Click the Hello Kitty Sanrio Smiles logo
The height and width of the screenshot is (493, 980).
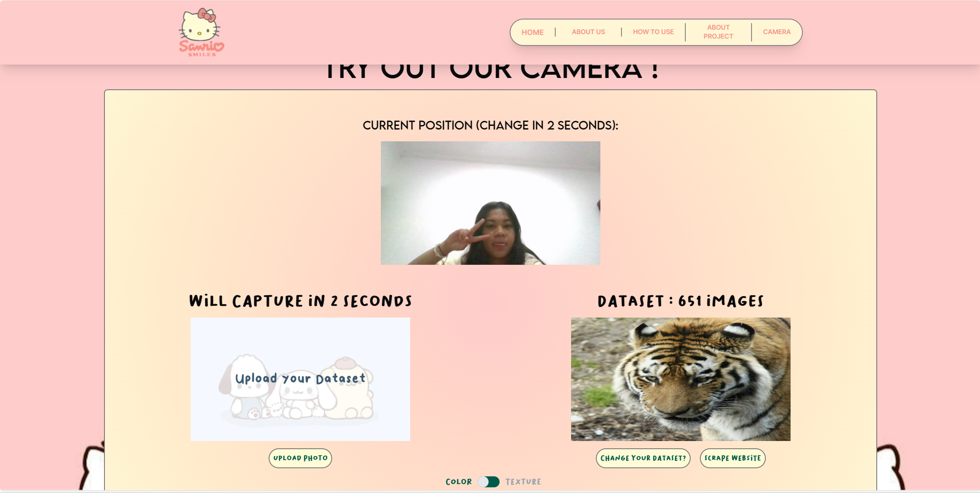201,32
